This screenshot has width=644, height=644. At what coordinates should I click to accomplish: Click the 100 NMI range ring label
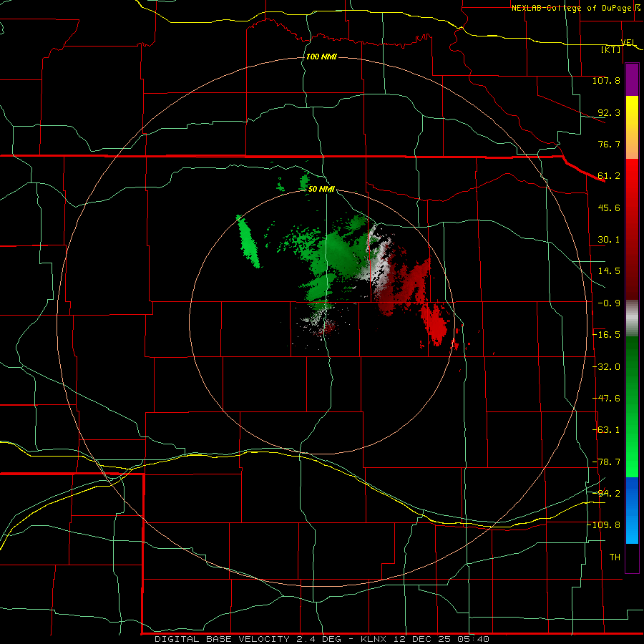click(321, 57)
